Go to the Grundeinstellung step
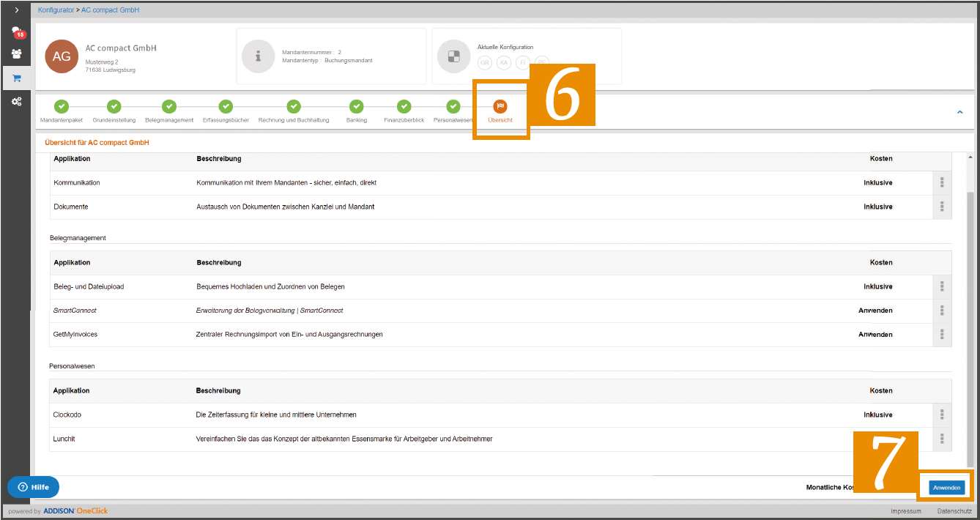Image resolution: width=980 pixels, height=520 pixels. (114, 111)
